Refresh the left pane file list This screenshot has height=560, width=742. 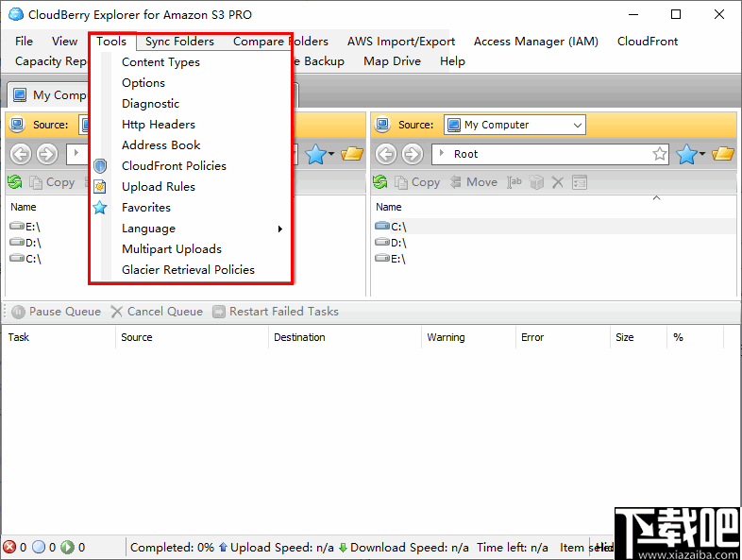pyautogui.click(x=15, y=182)
